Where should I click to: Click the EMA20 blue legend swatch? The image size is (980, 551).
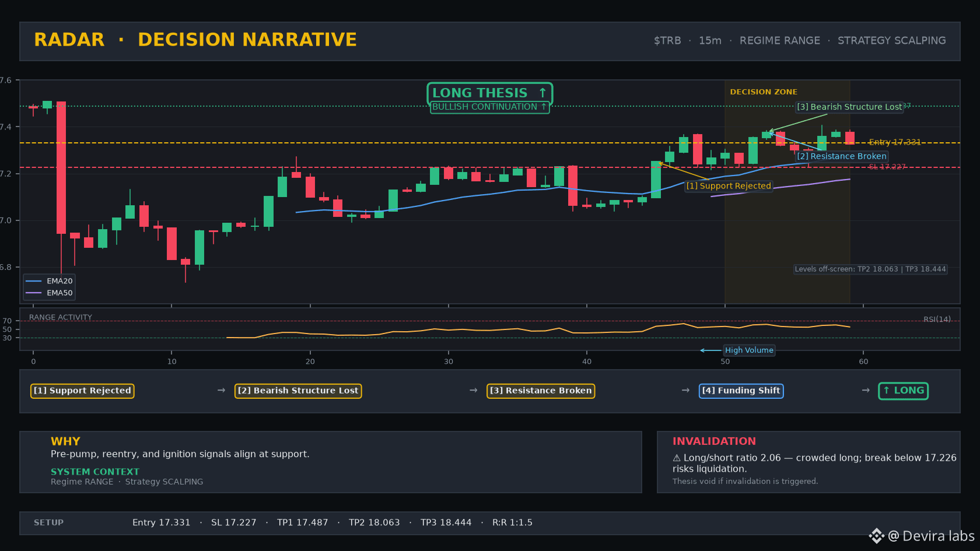[34, 281]
